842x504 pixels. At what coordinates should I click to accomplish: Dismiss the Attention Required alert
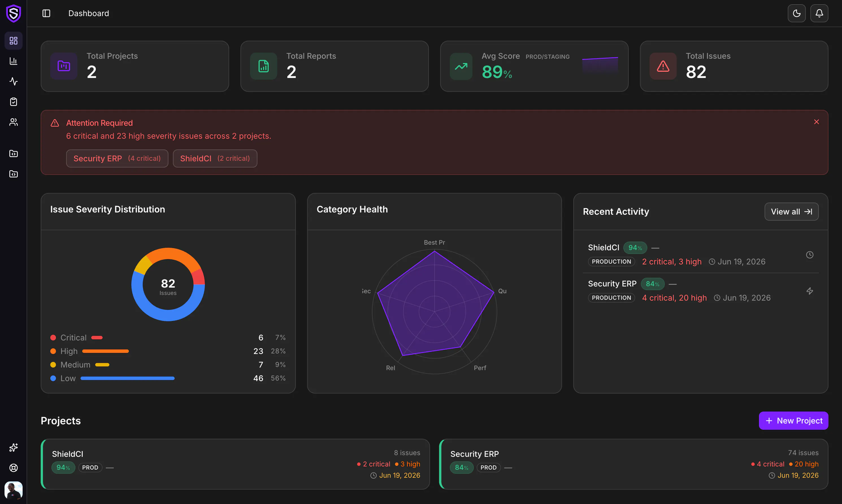[x=816, y=122]
